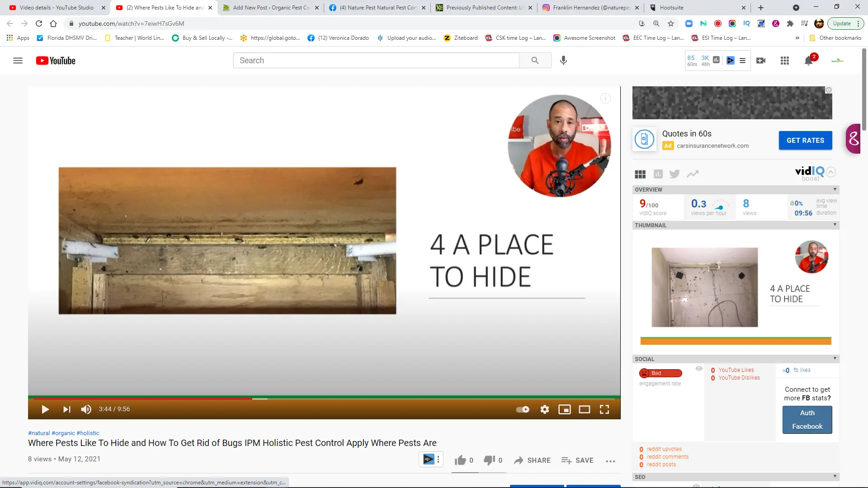Mute the video volume
Screen dimensions: 868x488
(x=86, y=409)
